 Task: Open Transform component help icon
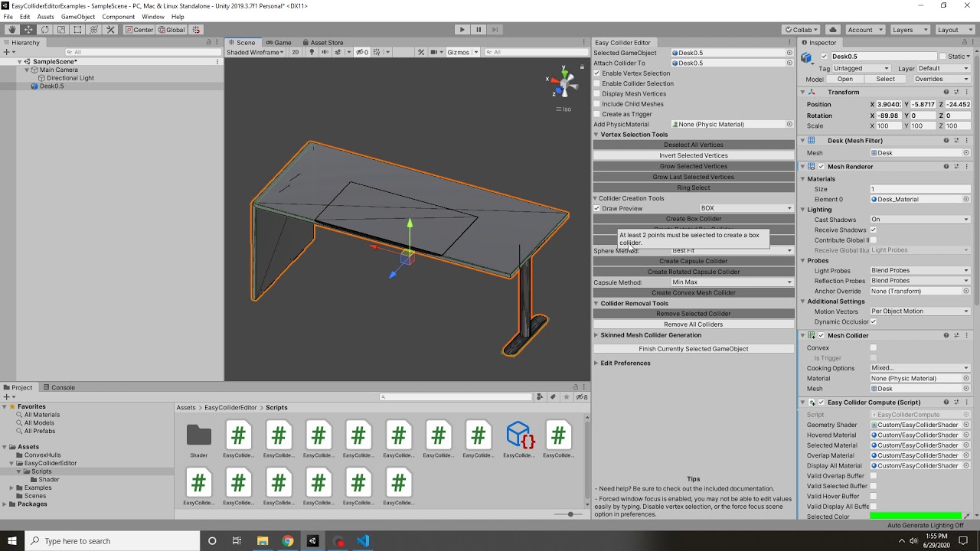946,92
